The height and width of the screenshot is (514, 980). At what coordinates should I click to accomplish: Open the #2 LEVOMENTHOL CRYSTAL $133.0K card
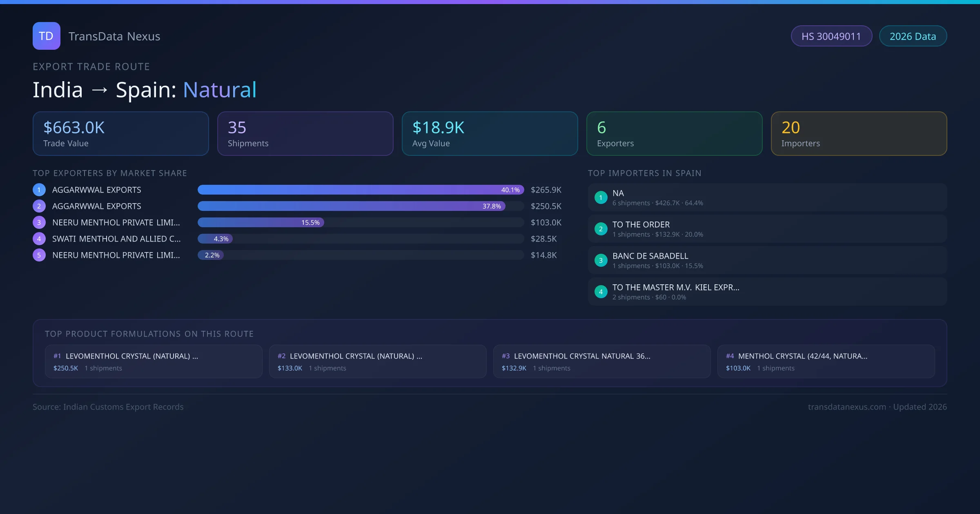coord(377,361)
